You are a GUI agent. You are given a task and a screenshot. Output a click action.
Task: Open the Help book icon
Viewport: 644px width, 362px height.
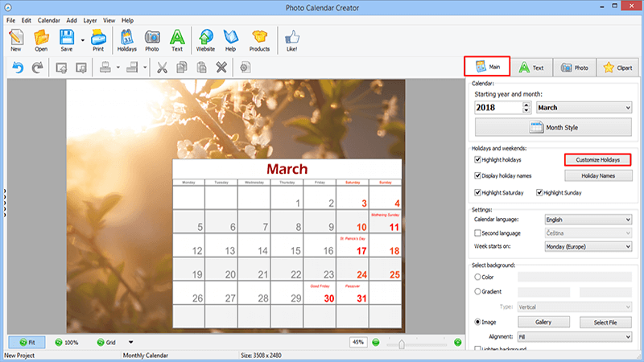click(x=230, y=40)
